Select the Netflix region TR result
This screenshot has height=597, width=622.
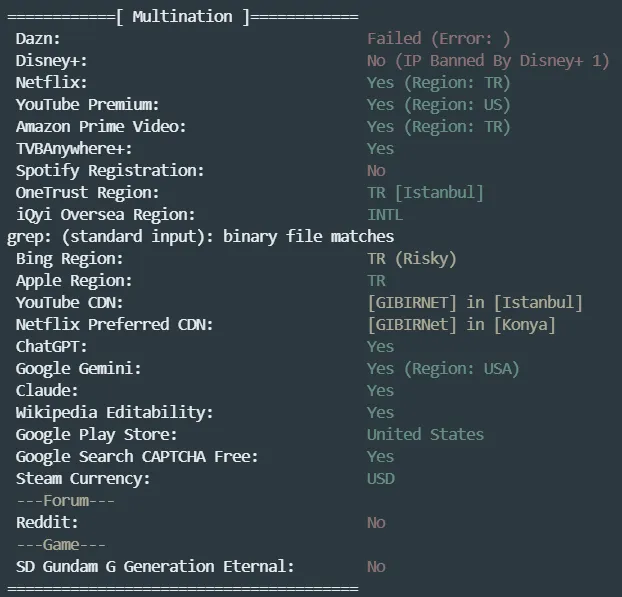tap(438, 83)
